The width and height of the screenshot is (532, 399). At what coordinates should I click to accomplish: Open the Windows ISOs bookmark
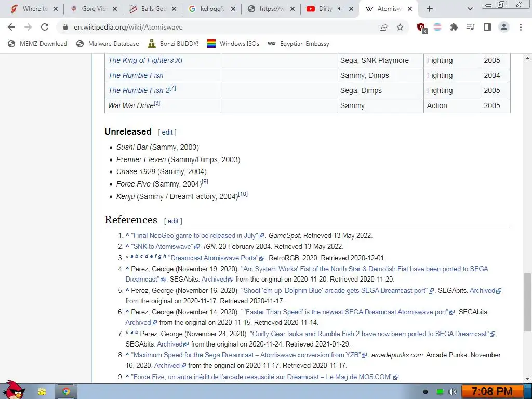point(233,44)
